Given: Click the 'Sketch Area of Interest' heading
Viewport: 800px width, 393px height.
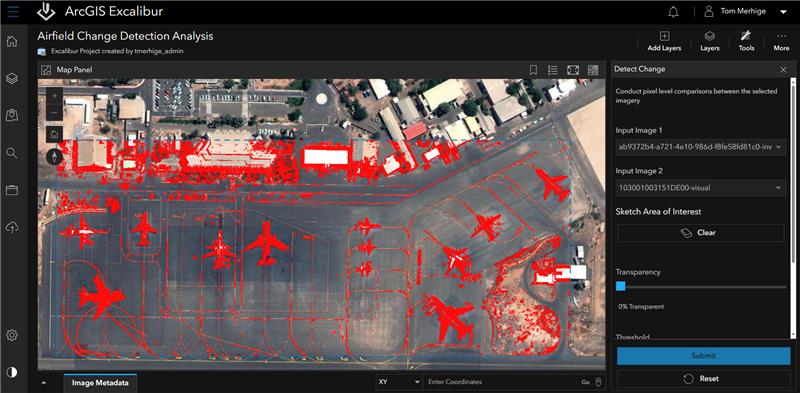Looking at the screenshot, I should [x=658, y=211].
